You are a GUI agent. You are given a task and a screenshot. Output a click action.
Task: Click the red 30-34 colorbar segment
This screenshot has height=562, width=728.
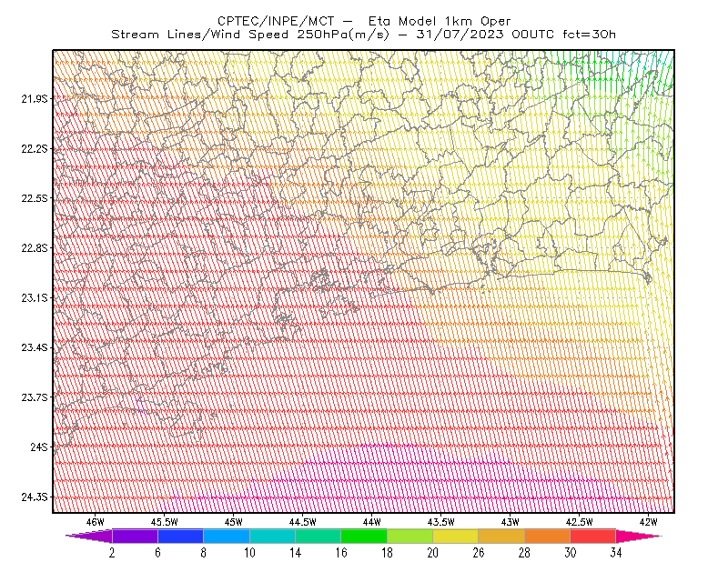click(593, 536)
